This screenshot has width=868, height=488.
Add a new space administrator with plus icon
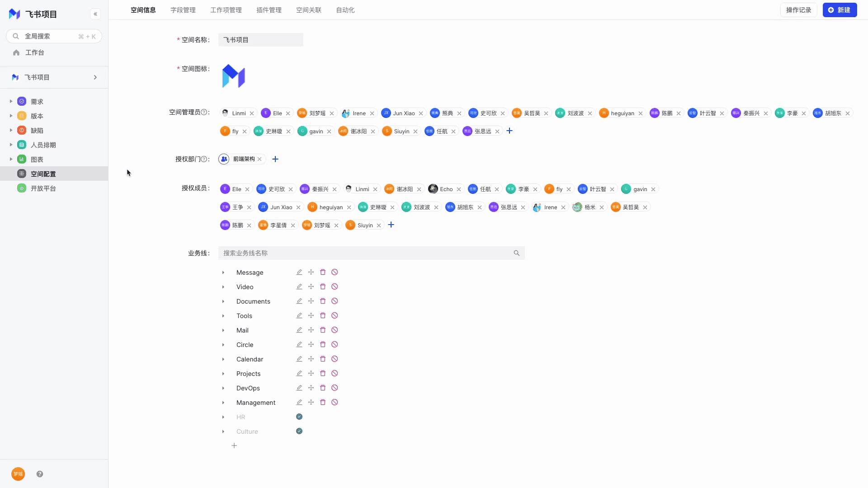click(509, 131)
